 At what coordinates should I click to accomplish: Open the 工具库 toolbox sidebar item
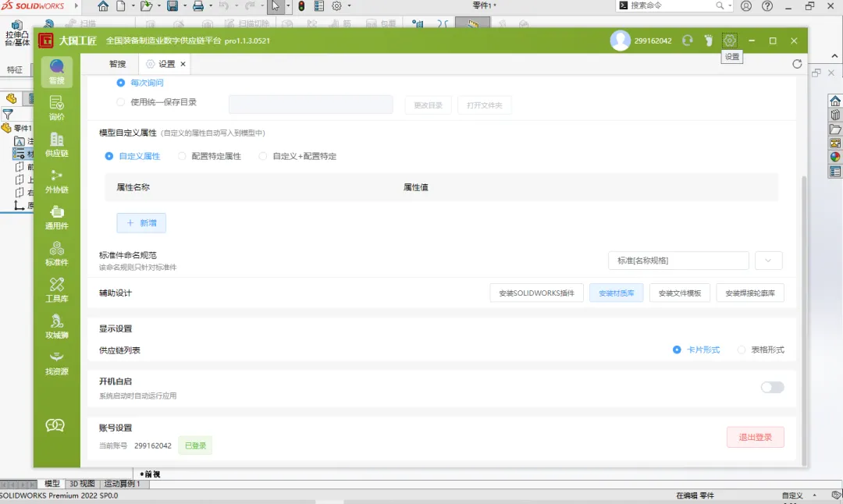pos(56,290)
